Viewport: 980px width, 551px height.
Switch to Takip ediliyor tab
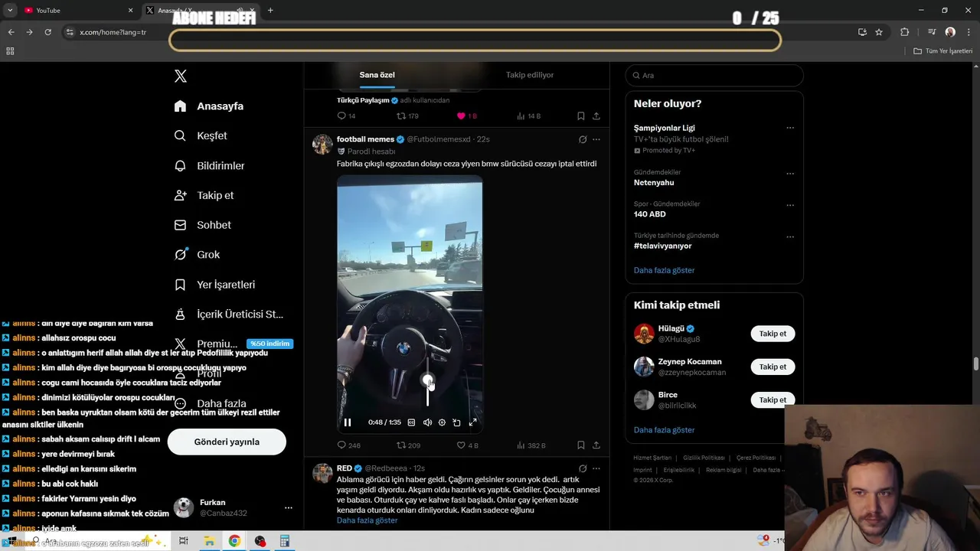tap(530, 75)
